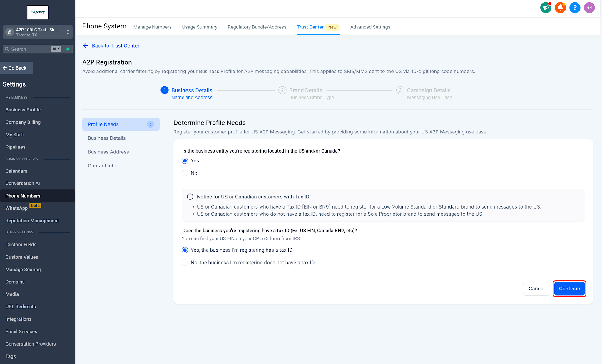Open the Business Details section in side list
The image size is (602, 364).
pos(107,138)
